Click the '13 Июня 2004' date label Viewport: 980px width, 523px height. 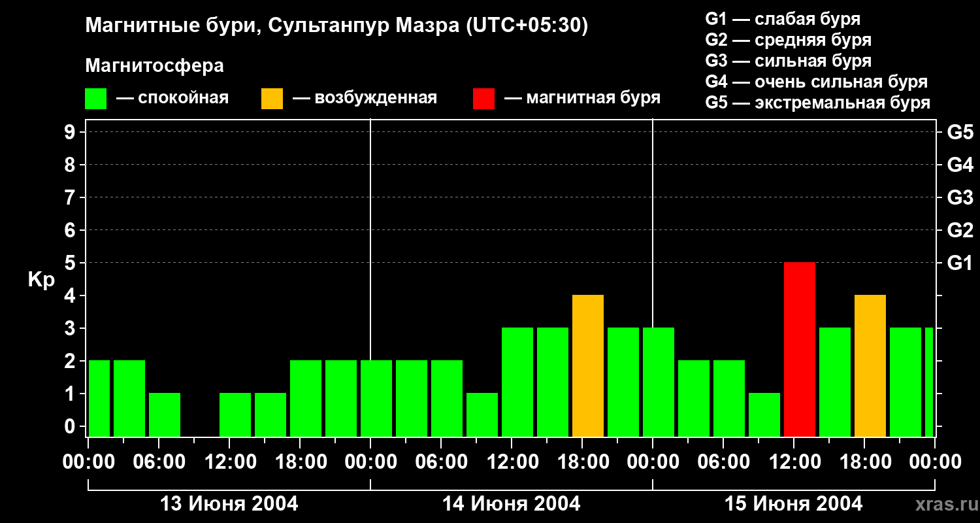pyautogui.click(x=229, y=503)
